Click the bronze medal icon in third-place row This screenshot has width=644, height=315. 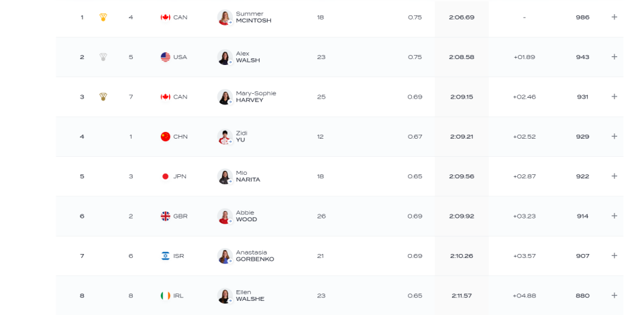103,97
